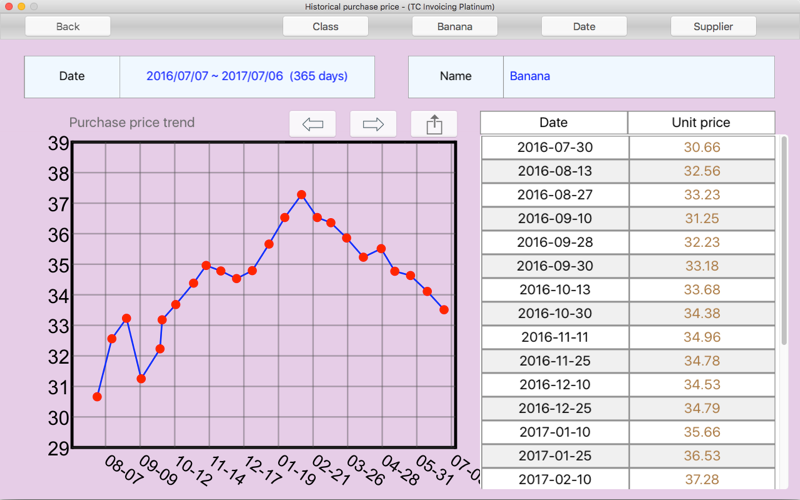Image resolution: width=800 pixels, height=500 pixels.
Task: Select the 2016-09-10 date cell
Action: coord(555,218)
